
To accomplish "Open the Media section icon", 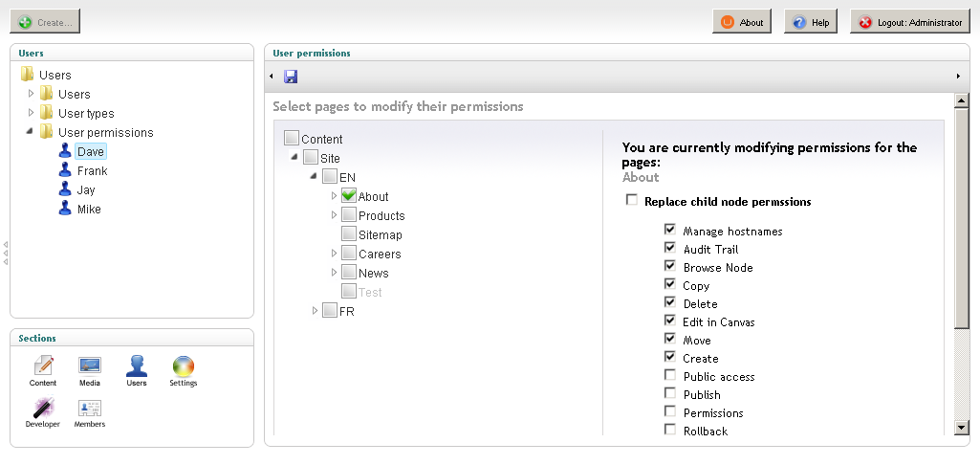I will 89,366.
